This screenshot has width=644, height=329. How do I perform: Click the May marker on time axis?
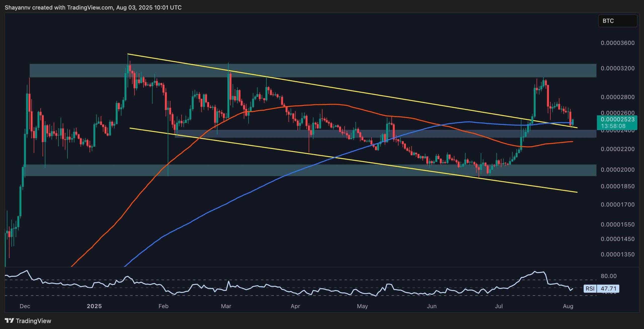tap(362, 306)
